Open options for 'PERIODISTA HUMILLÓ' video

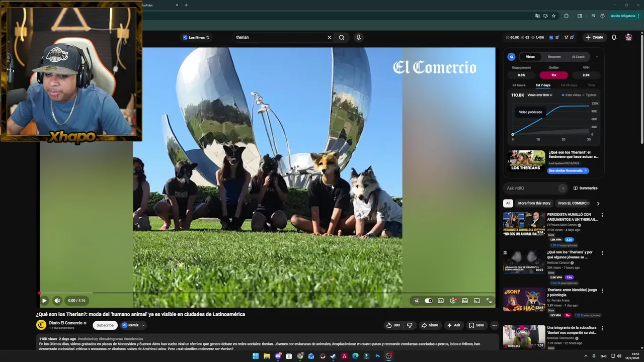coord(602,215)
